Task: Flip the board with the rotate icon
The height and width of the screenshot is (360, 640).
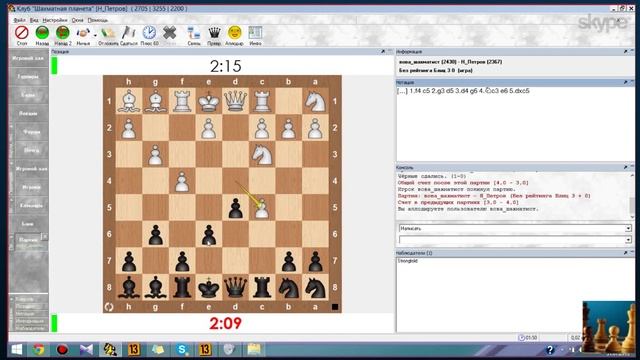Action: pyautogui.click(x=109, y=307)
